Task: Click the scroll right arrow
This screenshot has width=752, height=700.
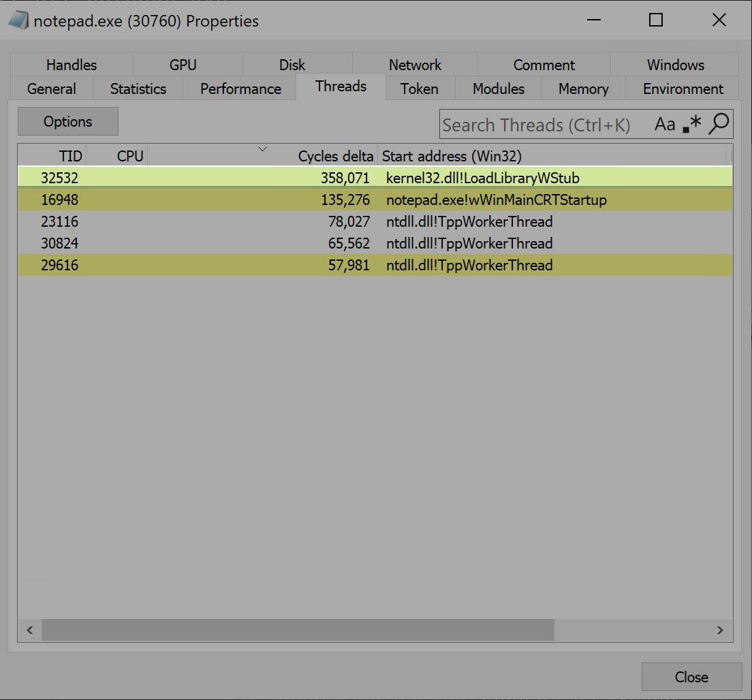Action: (720, 630)
